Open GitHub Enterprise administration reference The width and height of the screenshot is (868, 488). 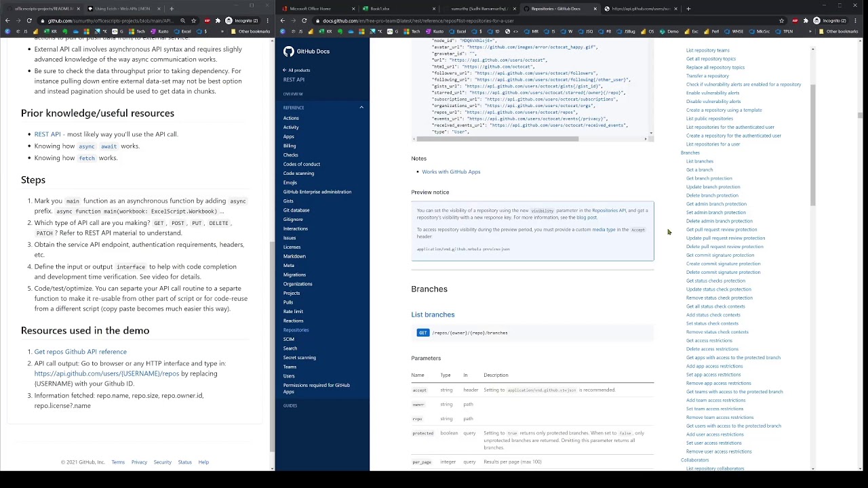pos(317,192)
